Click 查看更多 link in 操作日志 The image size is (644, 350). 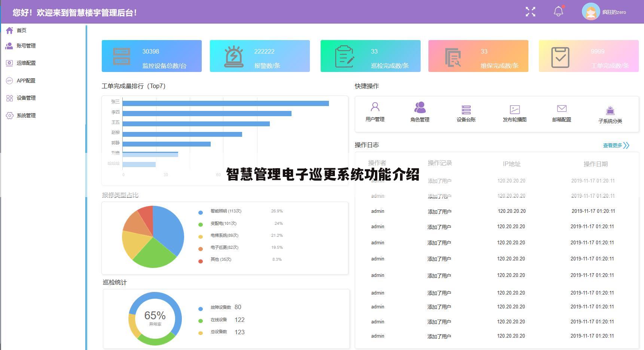click(x=613, y=145)
